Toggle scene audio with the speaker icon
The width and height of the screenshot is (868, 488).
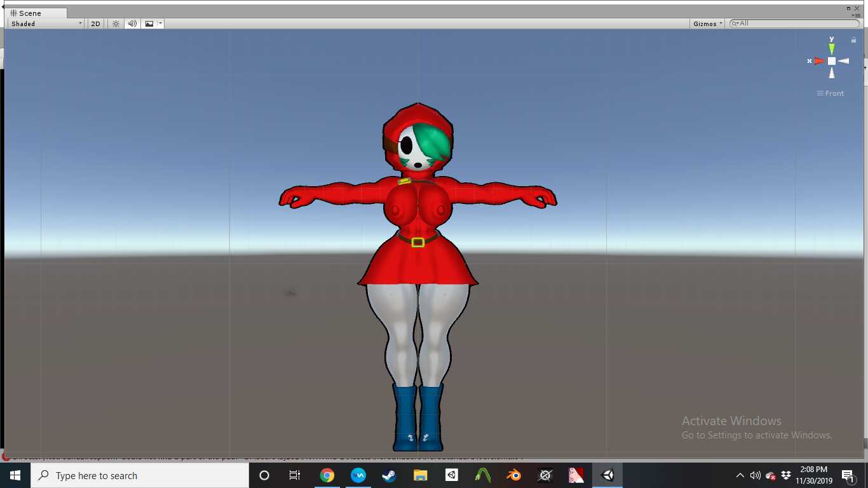pyautogui.click(x=132, y=24)
